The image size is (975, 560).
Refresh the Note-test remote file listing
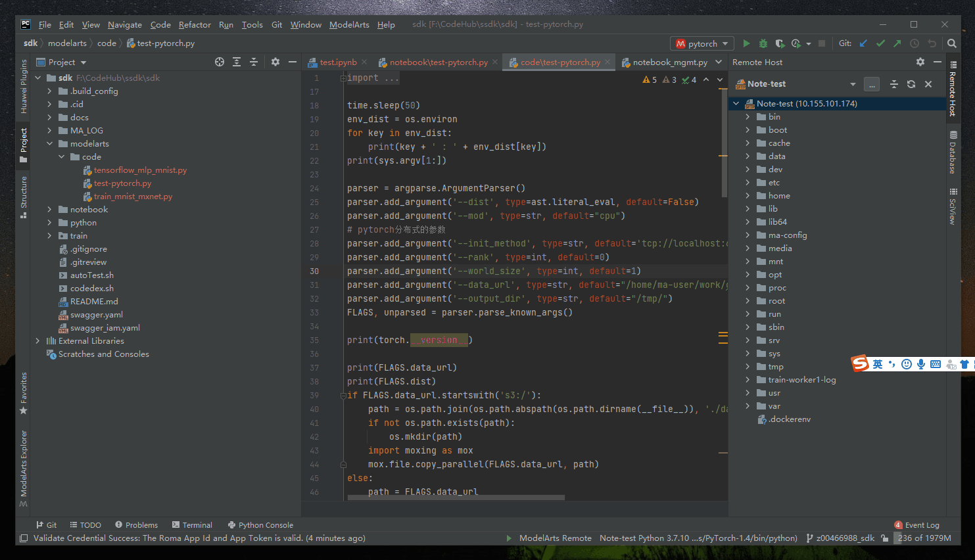912,84
